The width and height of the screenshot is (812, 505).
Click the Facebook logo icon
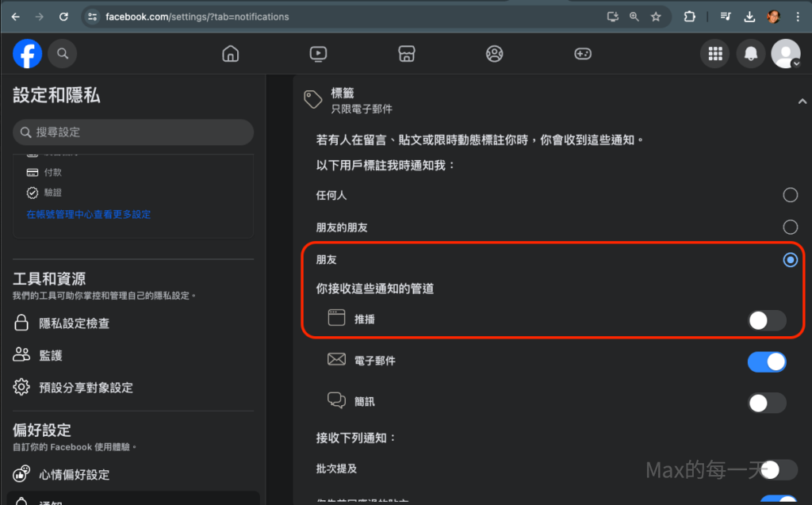coord(27,54)
